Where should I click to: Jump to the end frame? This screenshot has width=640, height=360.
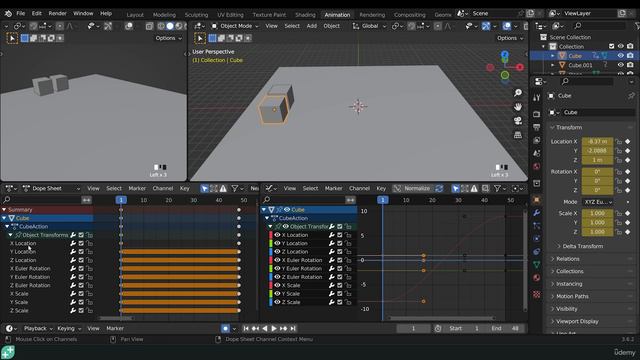pos(293,328)
